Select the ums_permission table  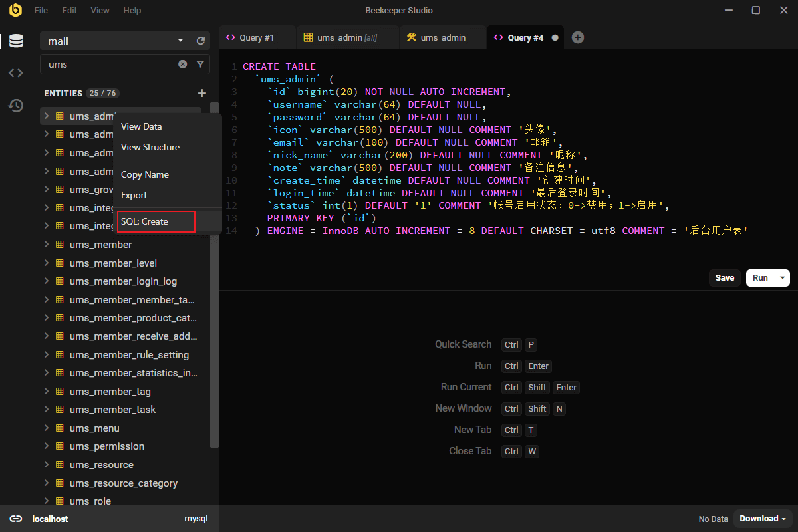[106, 446]
